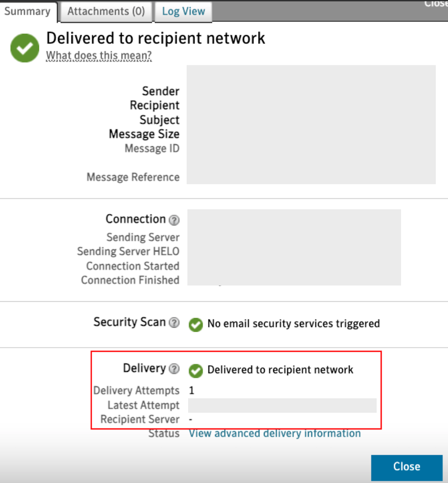The width and height of the screenshot is (448, 483).
Task: Click the Recipient Server label
Action: point(140,419)
